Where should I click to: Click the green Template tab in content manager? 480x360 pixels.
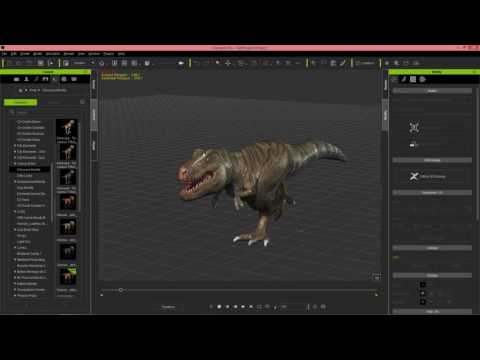point(20,102)
